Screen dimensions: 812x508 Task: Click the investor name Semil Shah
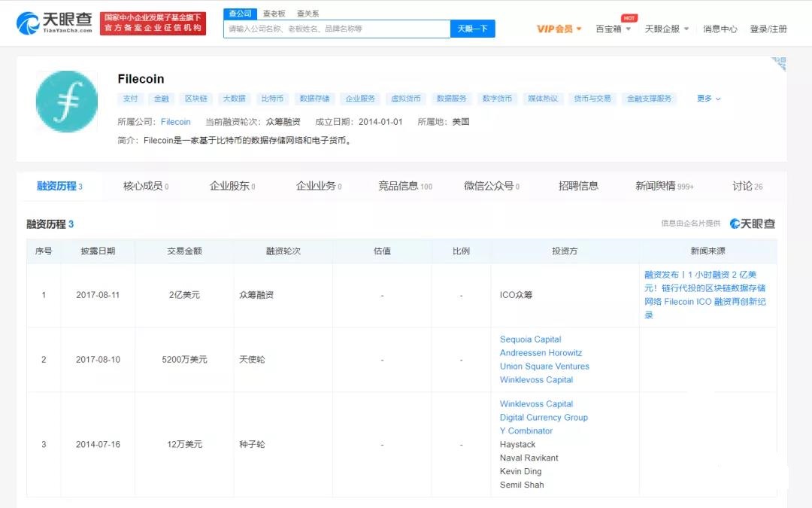click(522, 485)
